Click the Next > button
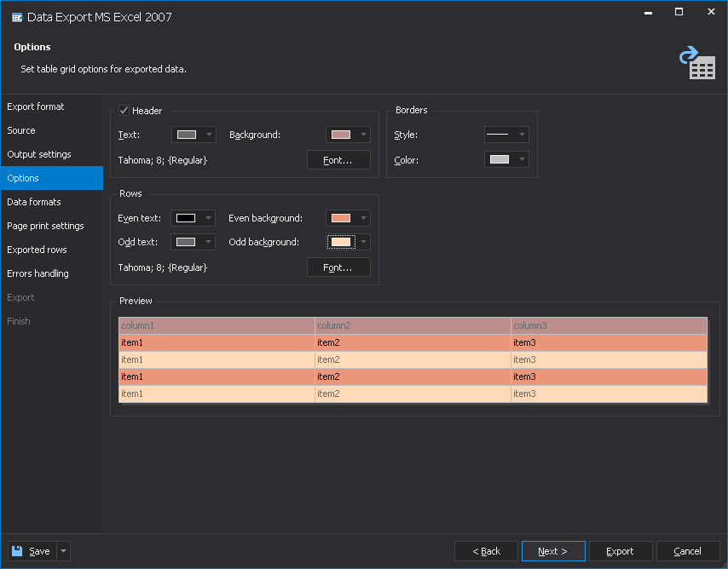 [x=553, y=551]
